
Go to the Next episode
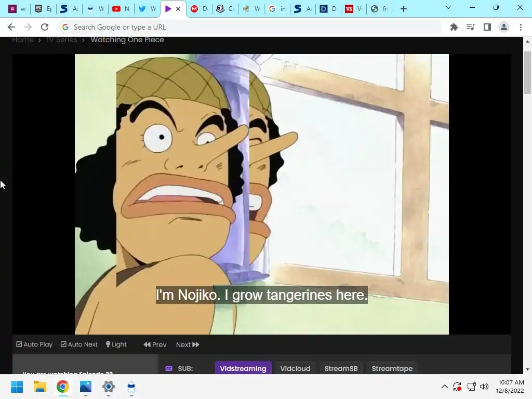(x=188, y=345)
